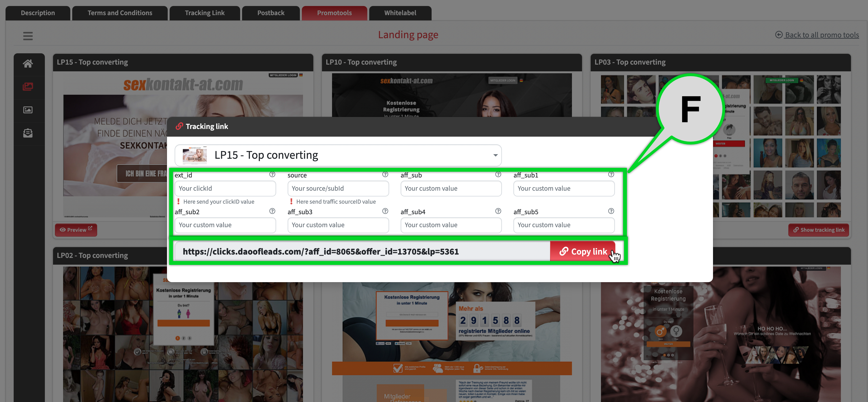Open the home icon in sidebar
Screen dimensions: 868x402
click(28, 63)
